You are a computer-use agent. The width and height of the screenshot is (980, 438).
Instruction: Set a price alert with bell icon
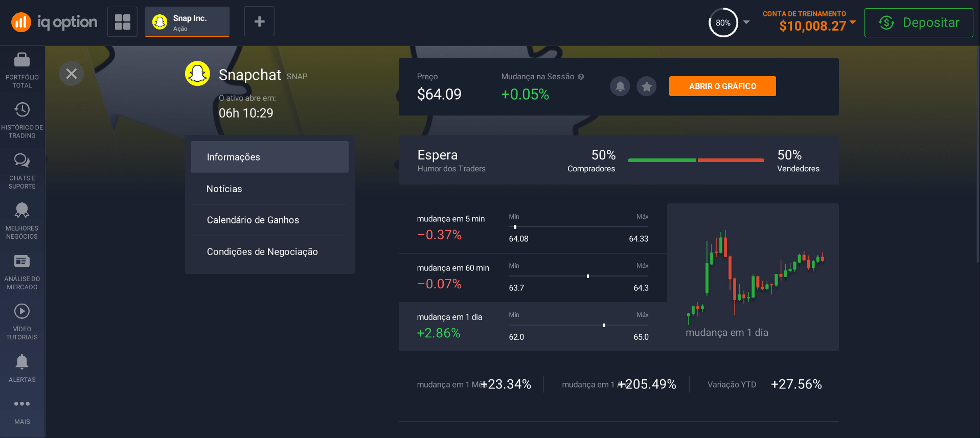620,86
